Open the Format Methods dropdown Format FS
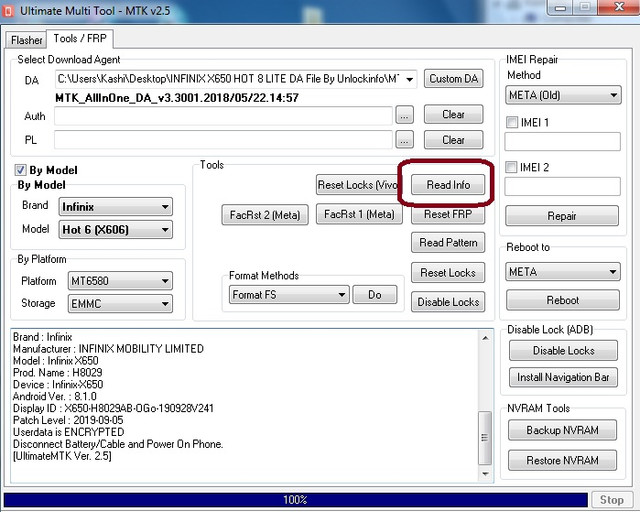 point(289,294)
